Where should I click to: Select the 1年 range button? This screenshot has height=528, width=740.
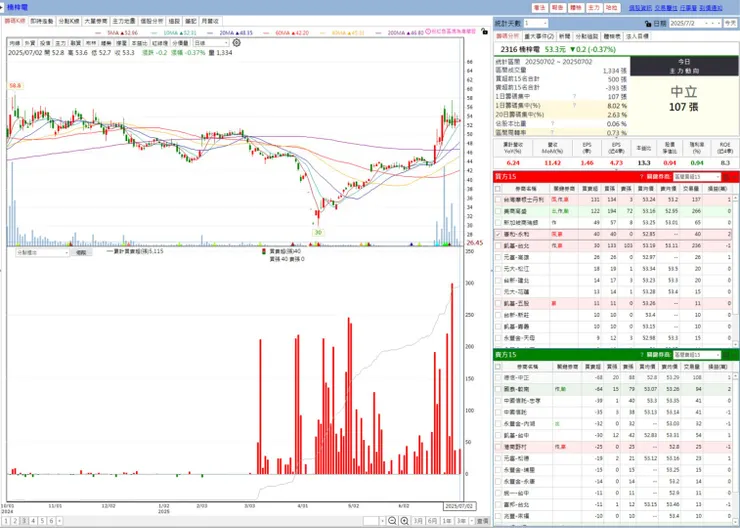[x=446, y=521]
